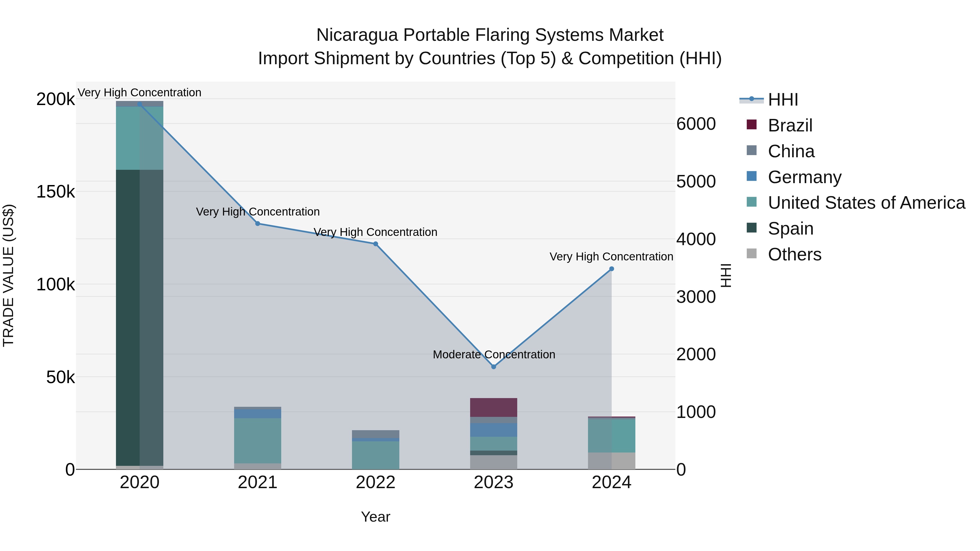The width and height of the screenshot is (980, 551).
Task: Click the 'Nicaragua Portable Flaring Systems Market' title
Action: coord(490,35)
